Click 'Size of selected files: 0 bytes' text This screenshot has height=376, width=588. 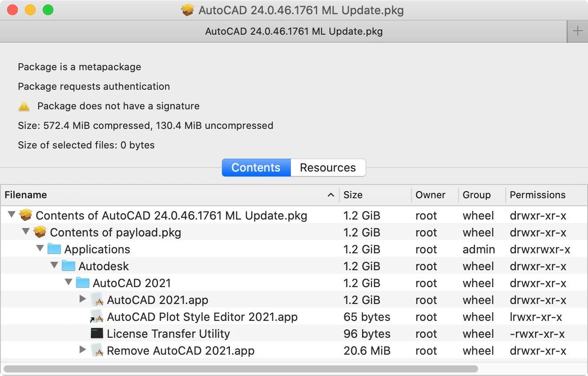[x=86, y=145]
